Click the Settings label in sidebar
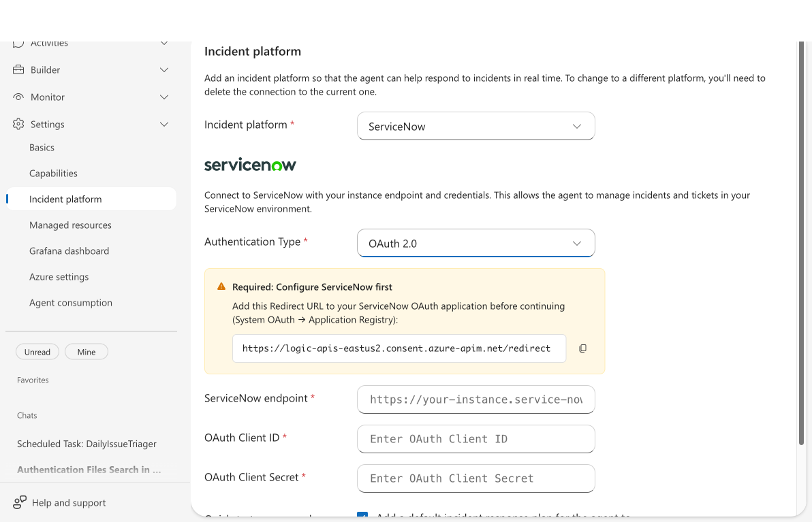812x522 pixels. coord(47,124)
